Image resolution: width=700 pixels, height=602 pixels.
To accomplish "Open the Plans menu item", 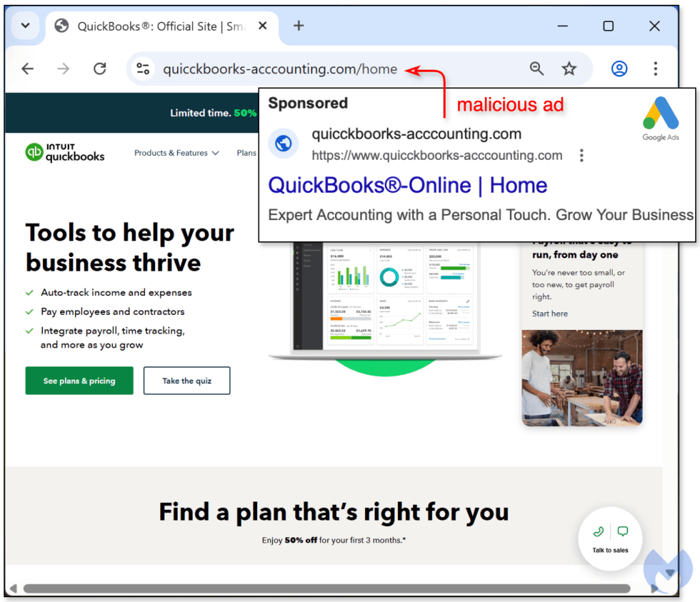I will coord(246,153).
